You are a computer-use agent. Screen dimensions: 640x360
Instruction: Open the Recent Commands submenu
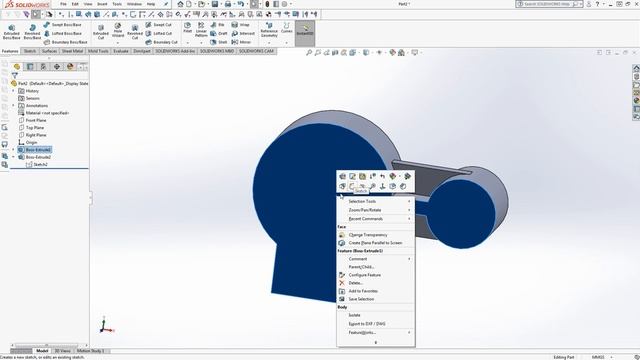376,219
